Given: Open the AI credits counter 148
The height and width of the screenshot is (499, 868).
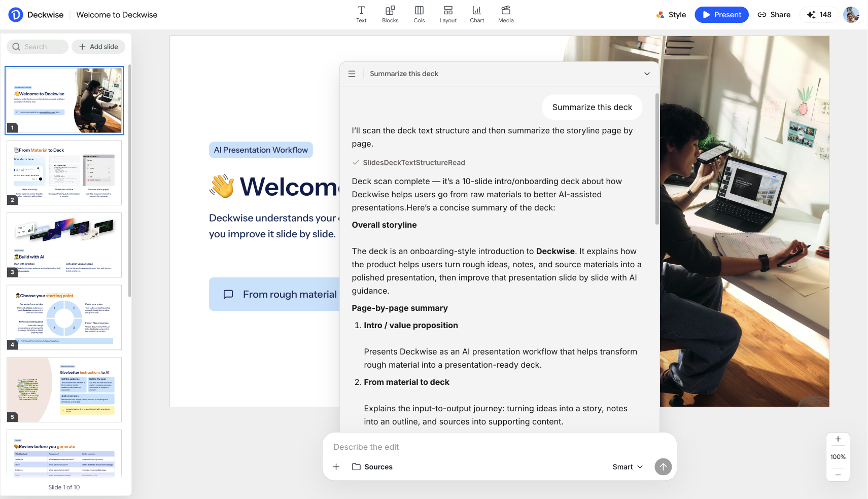Looking at the screenshot, I should tap(819, 15).
